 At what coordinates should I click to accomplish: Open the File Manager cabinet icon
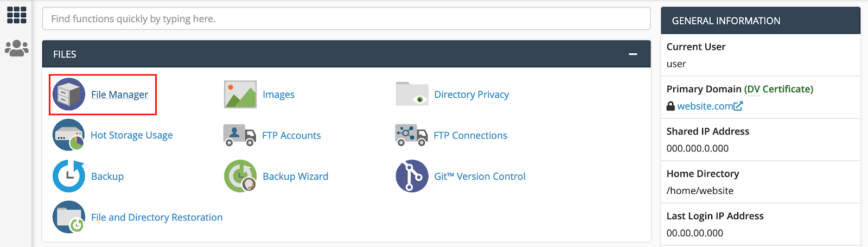click(x=69, y=94)
